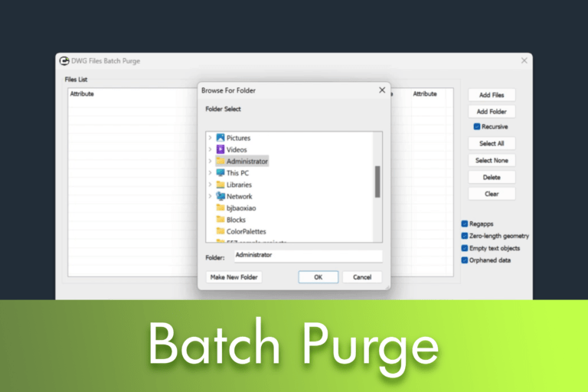
Task: Click Select All button
Action: [492, 143]
